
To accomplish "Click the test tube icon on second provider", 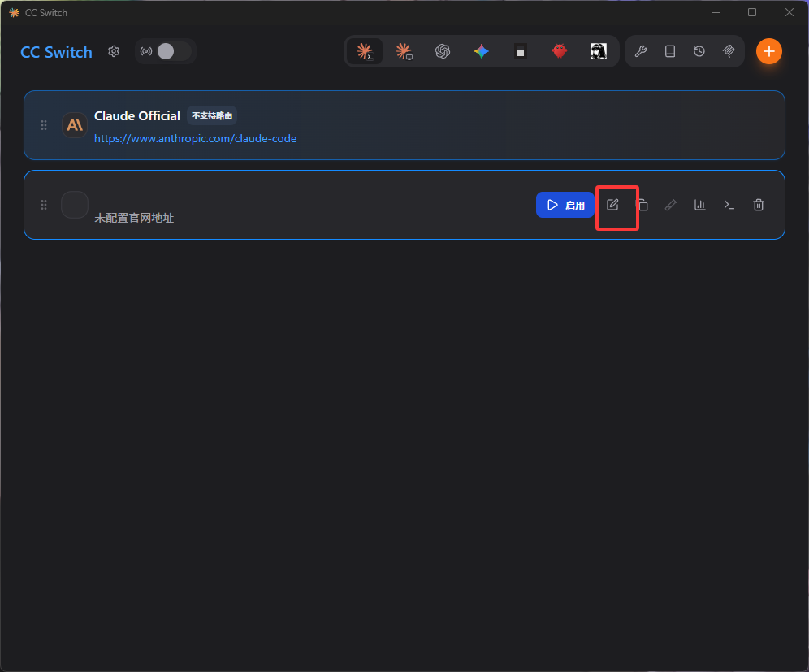I will [671, 205].
